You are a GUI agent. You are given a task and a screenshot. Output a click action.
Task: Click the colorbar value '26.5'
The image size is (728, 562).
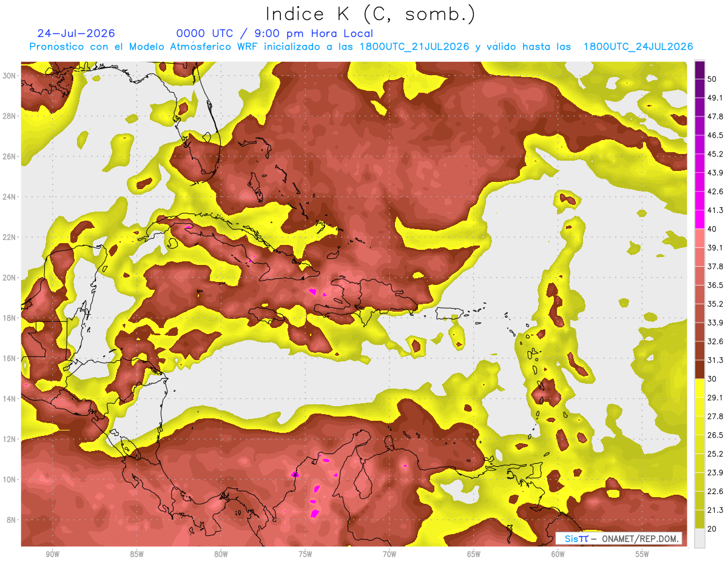(715, 435)
